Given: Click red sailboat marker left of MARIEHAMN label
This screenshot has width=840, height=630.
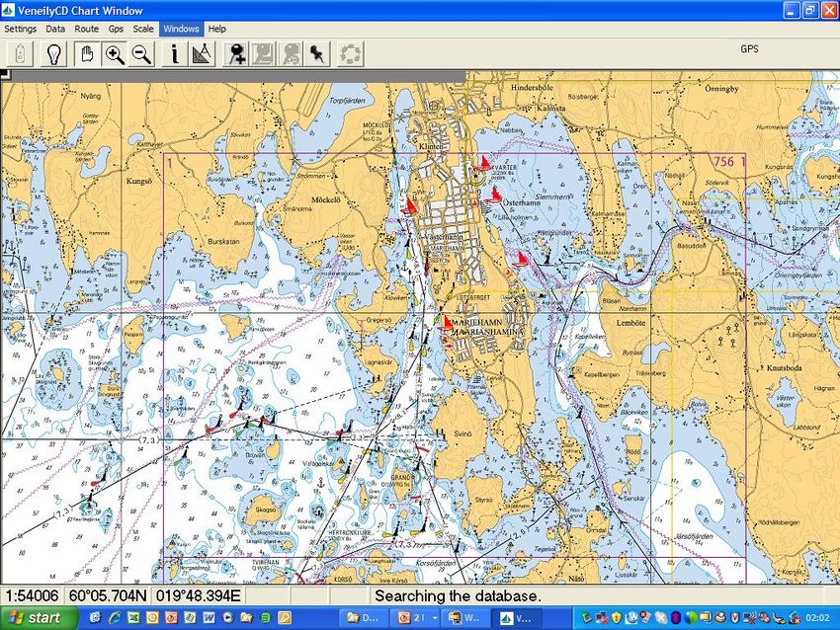Looking at the screenshot, I should click(x=447, y=321).
